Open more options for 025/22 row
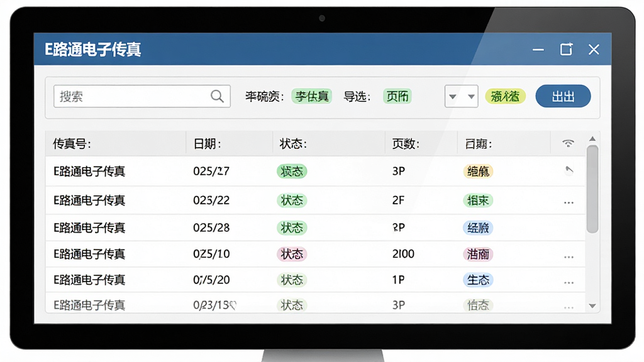Image resolution: width=644 pixels, height=362 pixels. (569, 202)
